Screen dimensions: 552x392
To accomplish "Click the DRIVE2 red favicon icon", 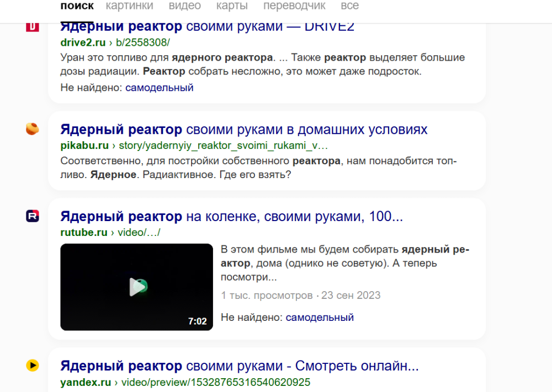I will point(33,28).
